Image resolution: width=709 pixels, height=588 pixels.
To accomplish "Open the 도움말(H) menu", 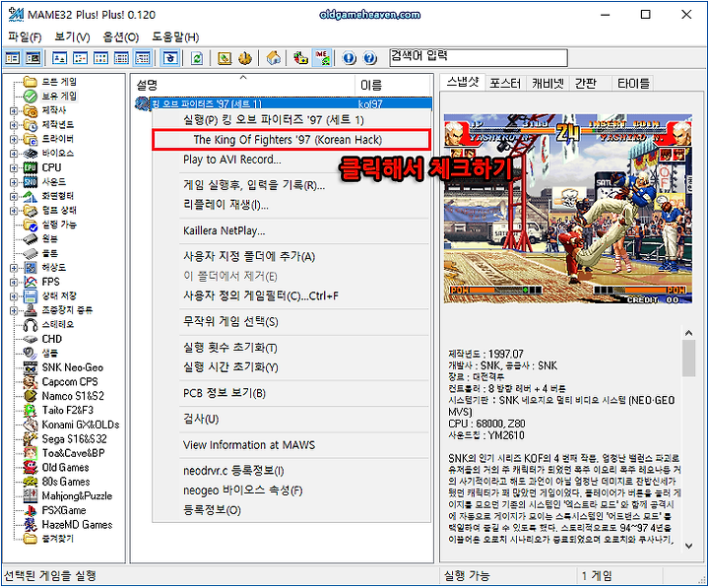I will tap(175, 36).
